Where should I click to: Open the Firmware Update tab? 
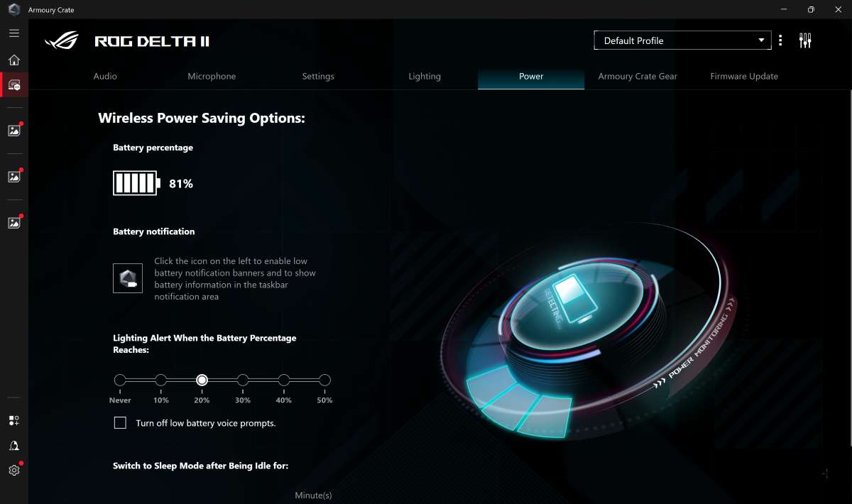[x=744, y=76]
